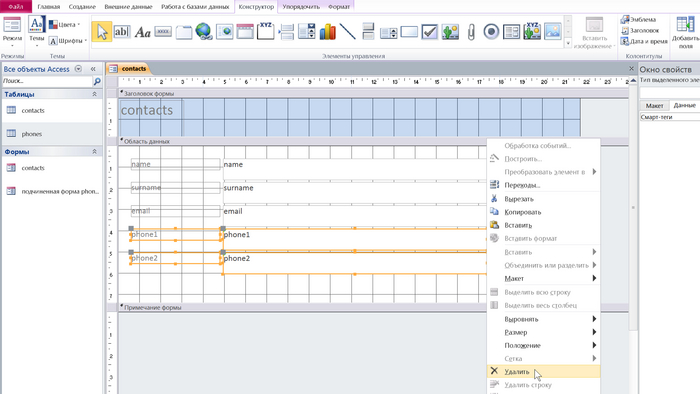The image size is (700, 394).
Task: Pick the Label (Aa) control tool
Action: (x=142, y=32)
